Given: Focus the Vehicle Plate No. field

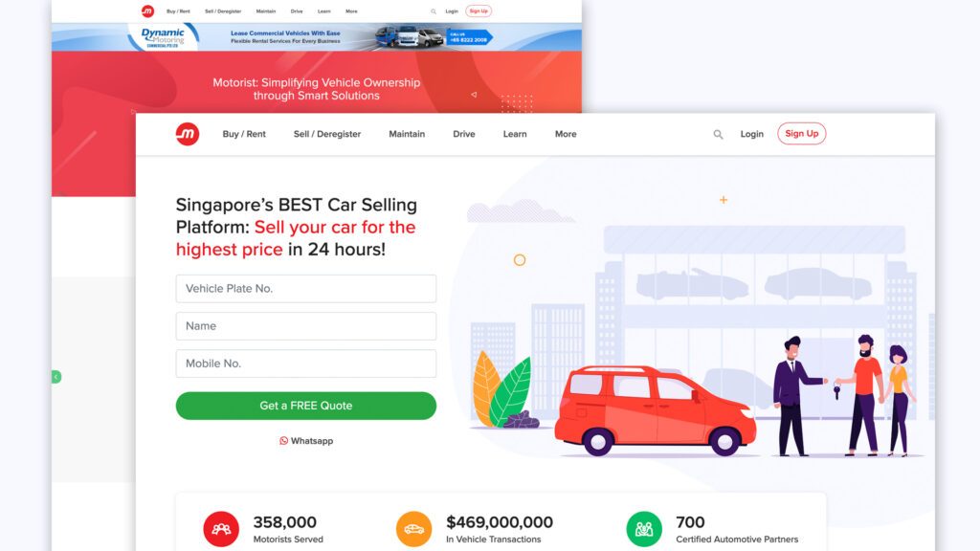Looking at the screenshot, I should coord(306,289).
